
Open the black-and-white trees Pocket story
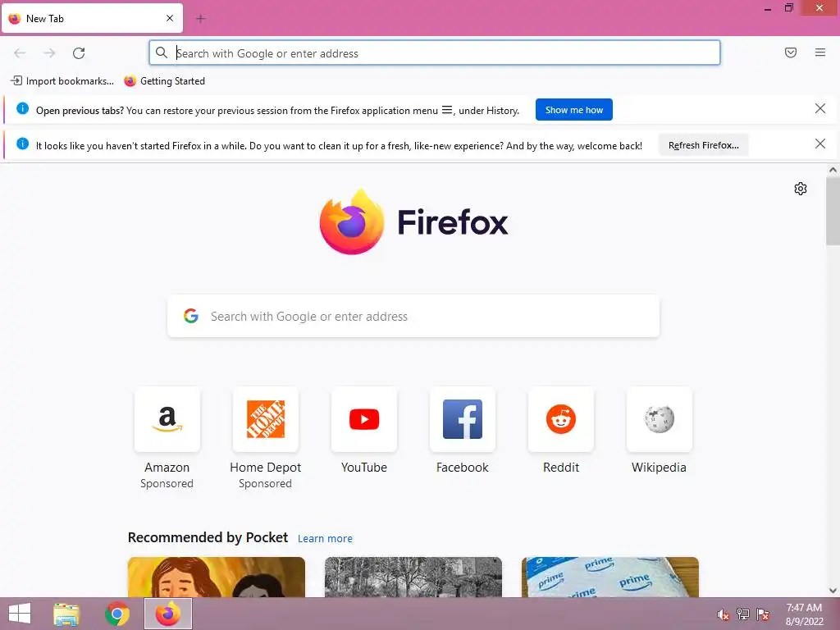click(x=413, y=577)
